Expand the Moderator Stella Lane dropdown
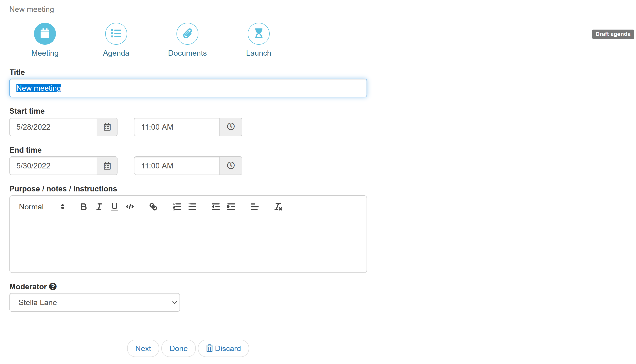This screenshot has height=364, width=636. coord(94,302)
